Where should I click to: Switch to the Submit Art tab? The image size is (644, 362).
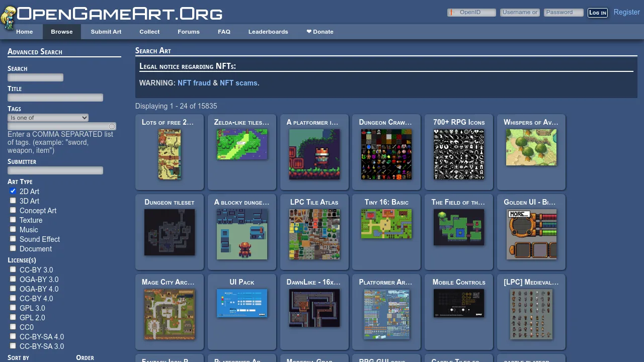pos(106,32)
